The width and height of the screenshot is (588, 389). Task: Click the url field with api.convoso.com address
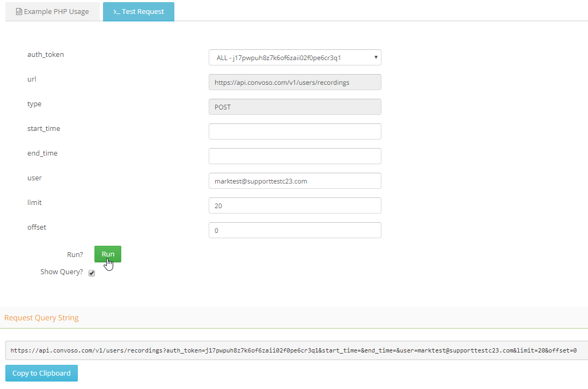[295, 82]
